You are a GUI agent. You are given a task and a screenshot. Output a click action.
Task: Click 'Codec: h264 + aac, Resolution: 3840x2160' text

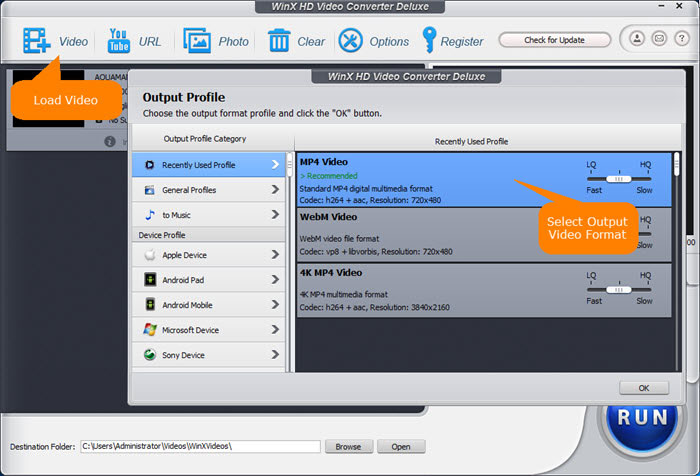pyautogui.click(x=375, y=308)
